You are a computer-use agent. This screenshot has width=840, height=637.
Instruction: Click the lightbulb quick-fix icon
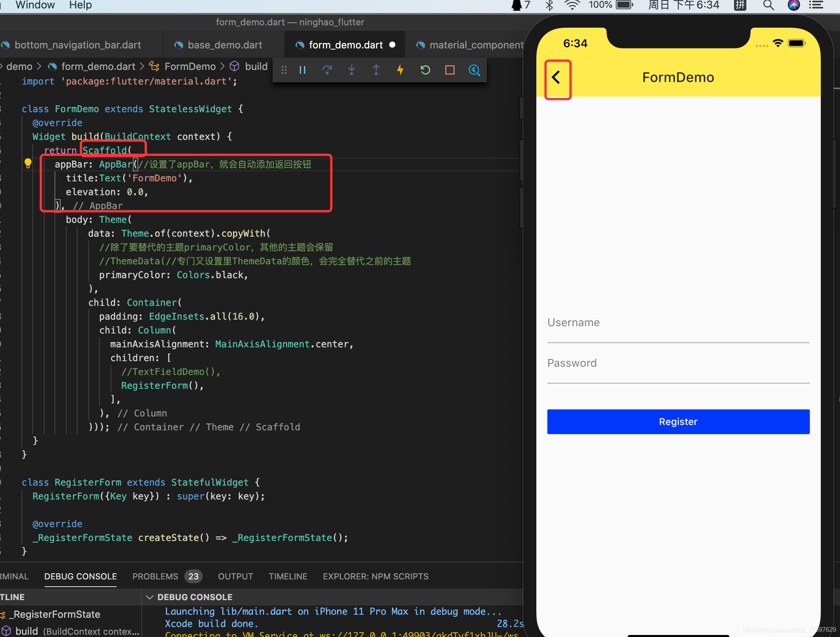(x=28, y=164)
